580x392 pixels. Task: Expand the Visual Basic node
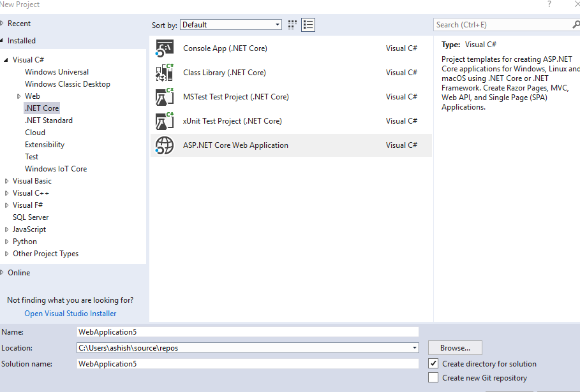(x=6, y=181)
